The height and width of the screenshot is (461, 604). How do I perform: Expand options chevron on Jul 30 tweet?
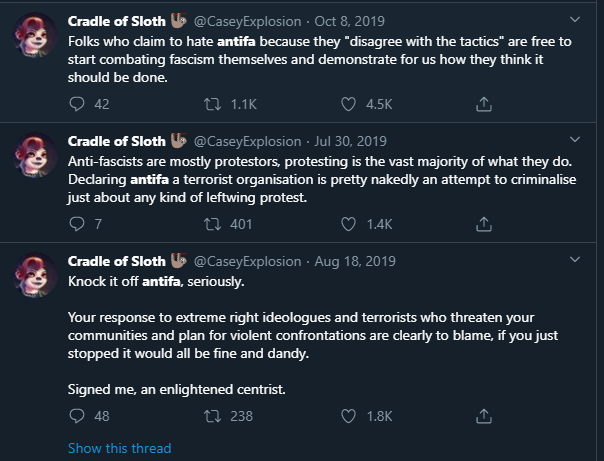[573, 139]
